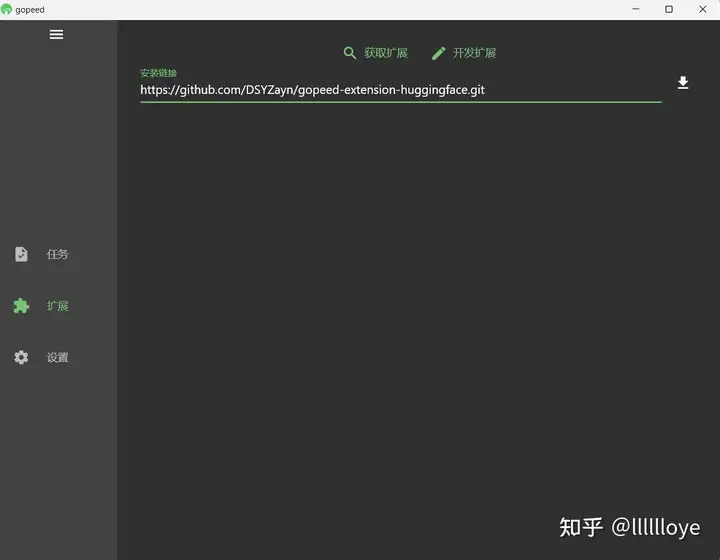Click the 设置 gear icon in sidebar
This screenshot has width=720, height=560.
pyautogui.click(x=21, y=357)
